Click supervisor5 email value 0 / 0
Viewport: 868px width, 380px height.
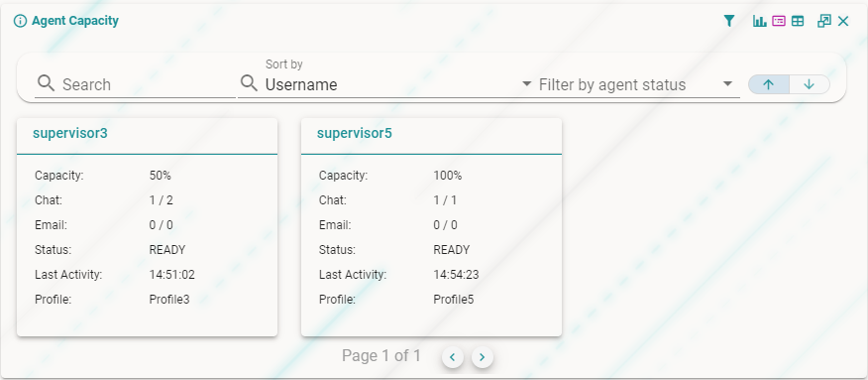[x=445, y=225]
